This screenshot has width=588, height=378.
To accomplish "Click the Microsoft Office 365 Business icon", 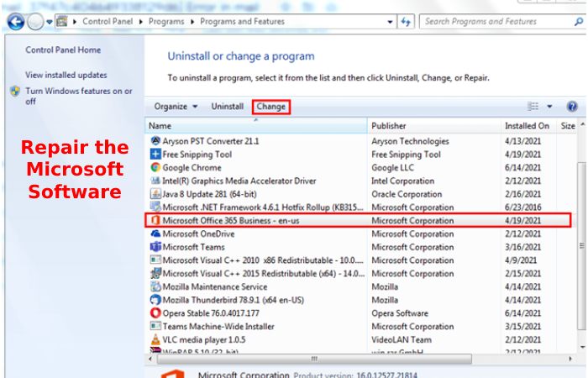I will pos(155,220).
